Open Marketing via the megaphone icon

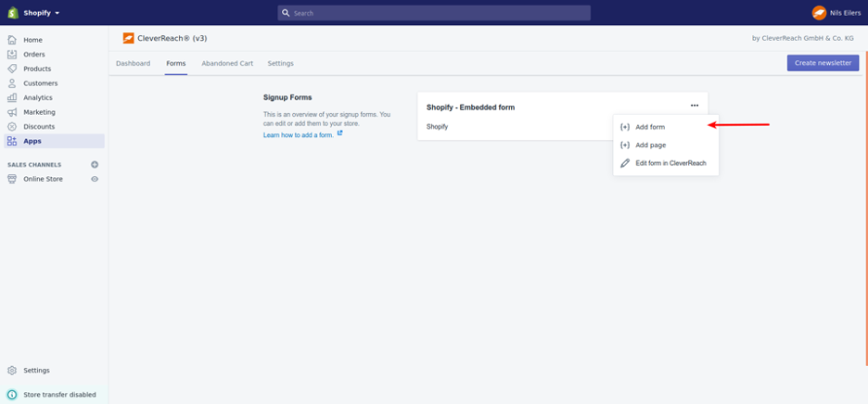pos(12,112)
